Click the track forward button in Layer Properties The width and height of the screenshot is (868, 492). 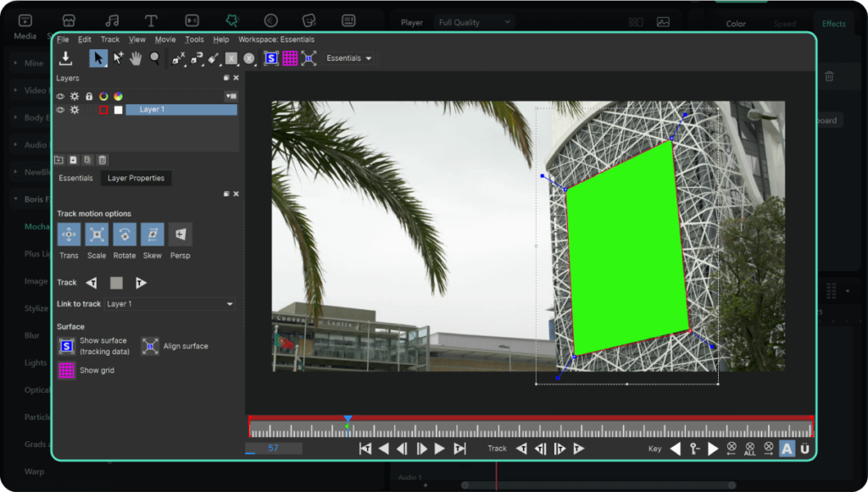click(141, 283)
